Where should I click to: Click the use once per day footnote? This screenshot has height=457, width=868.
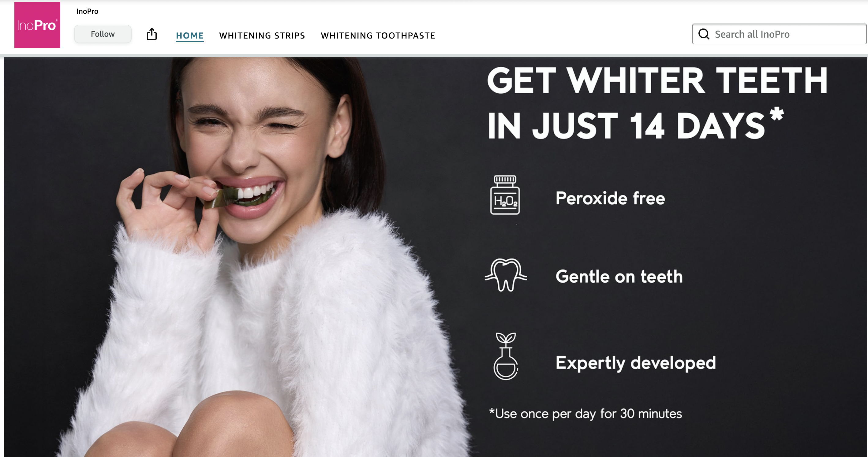pos(586,414)
